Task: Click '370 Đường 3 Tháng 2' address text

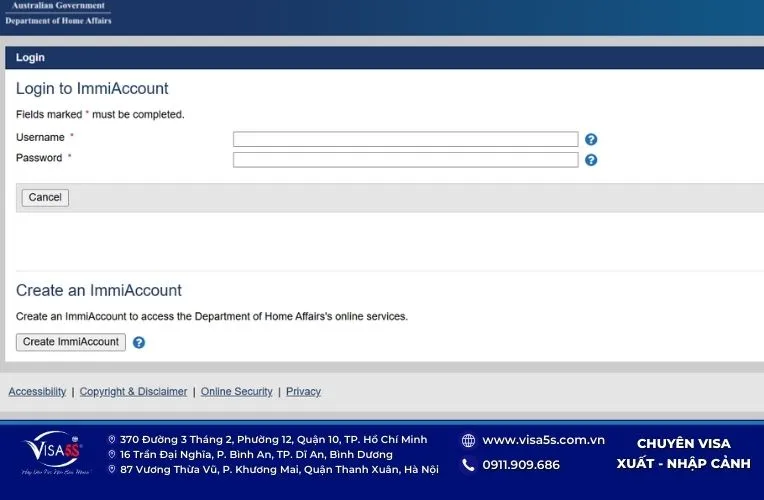Action: click(x=274, y=440)
